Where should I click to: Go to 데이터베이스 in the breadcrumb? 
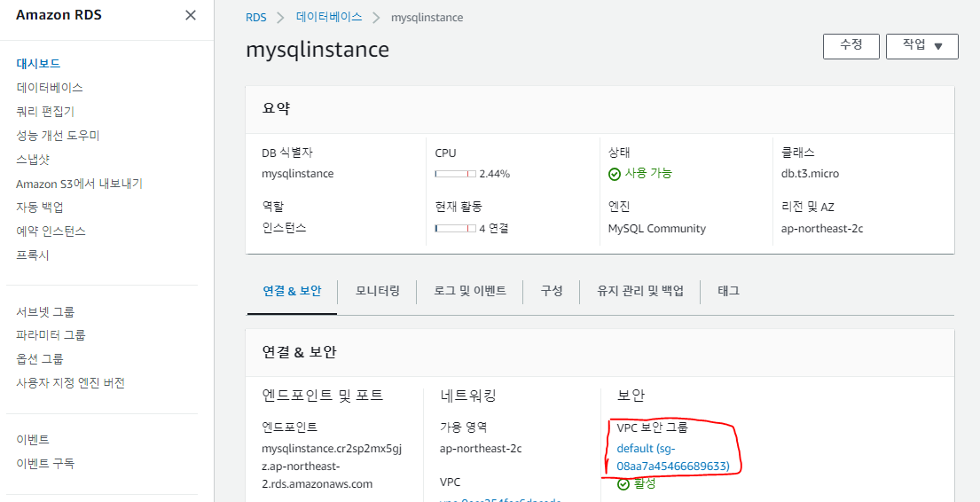click(x=331, y=18)
